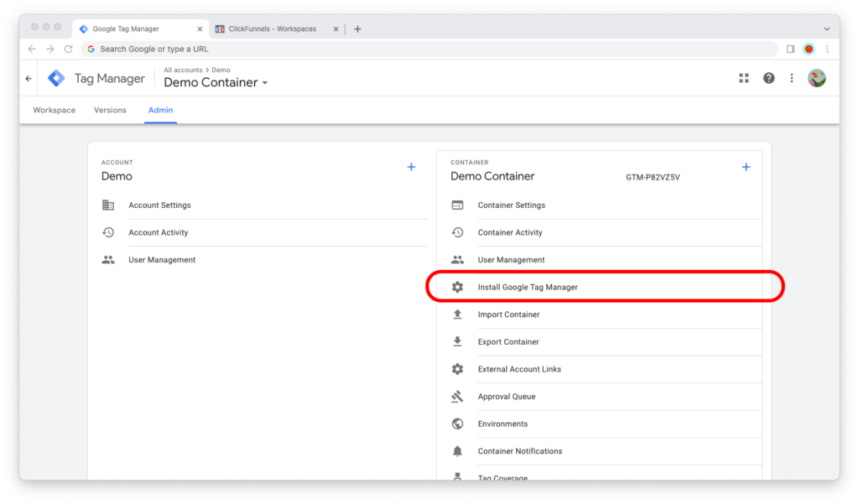
Task: Click the Container Settings window icon
Action: point(457,205)
